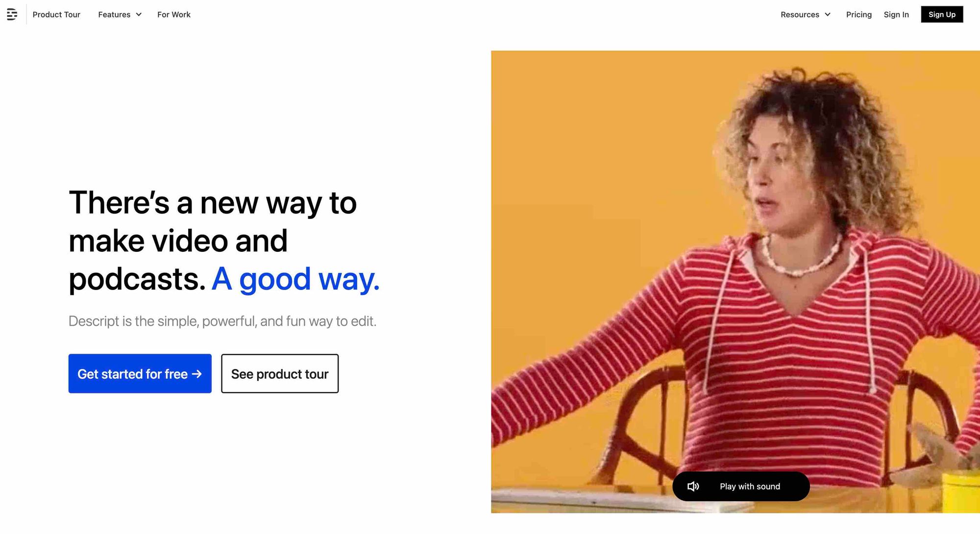Click the black Sign Up button
Viewport: 980px width, 534px height.
pos(942,15)
